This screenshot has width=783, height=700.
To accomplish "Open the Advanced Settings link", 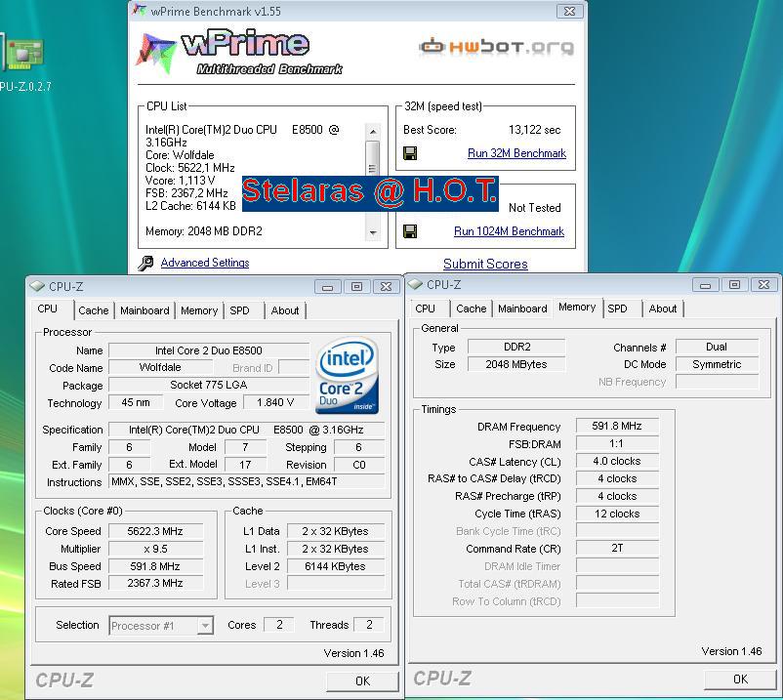I will coord(205,263).
